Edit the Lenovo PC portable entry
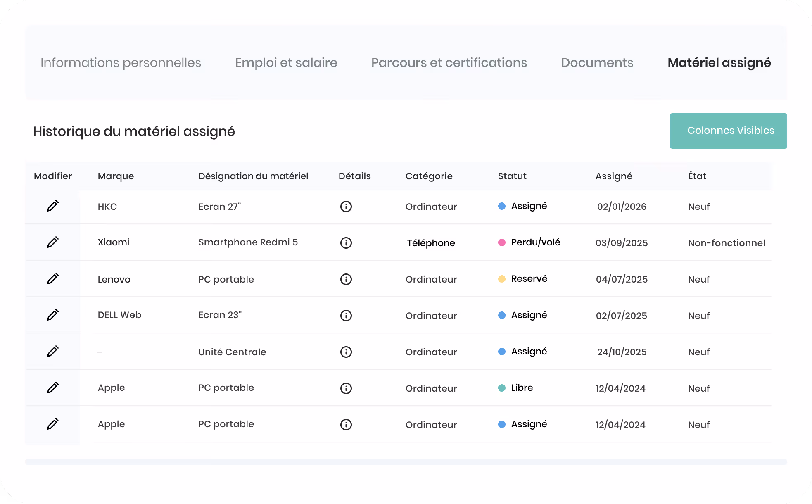The width and height of the screenshot is (812, 504). point(53,278)
